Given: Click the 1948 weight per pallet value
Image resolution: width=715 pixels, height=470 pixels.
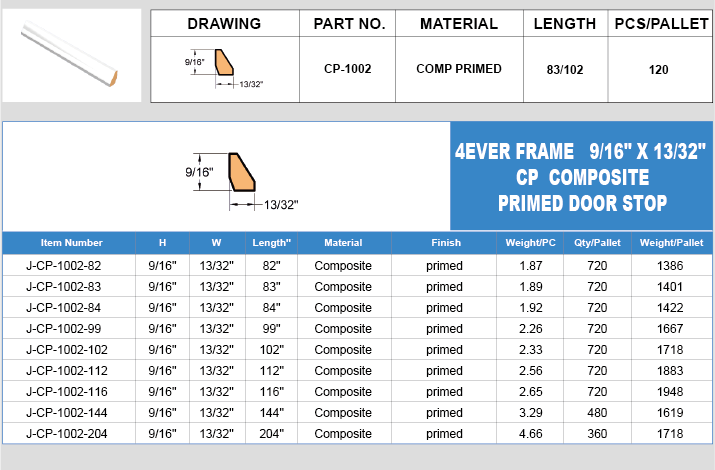Looking at the screenshot, I should tap(670, 392).
